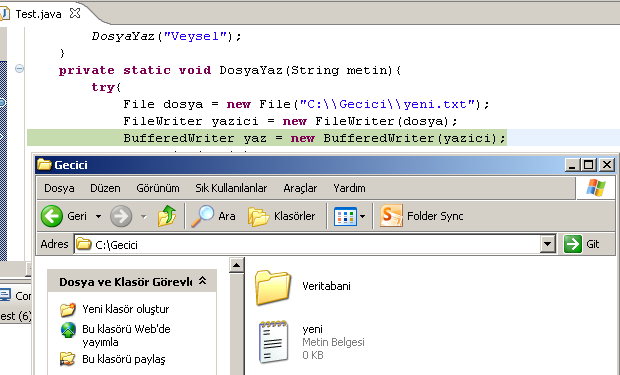
Task: Select the yeni text file icon
Action: (x=274, y=341)
